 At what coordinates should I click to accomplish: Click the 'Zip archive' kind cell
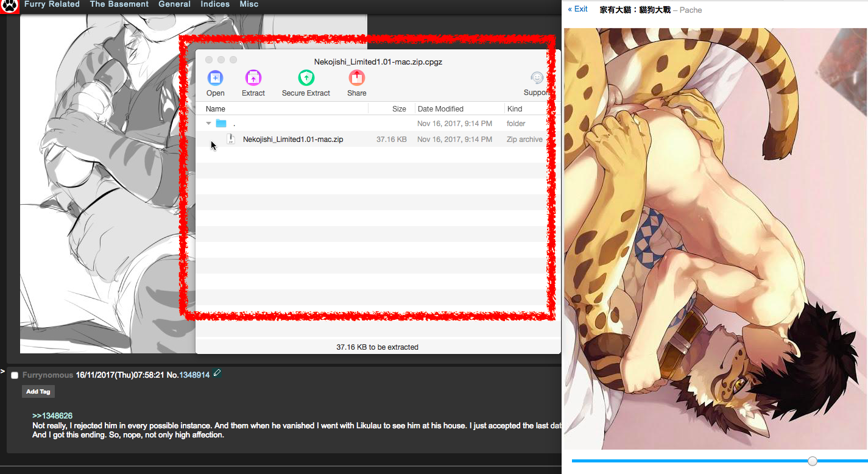point(524,140)
